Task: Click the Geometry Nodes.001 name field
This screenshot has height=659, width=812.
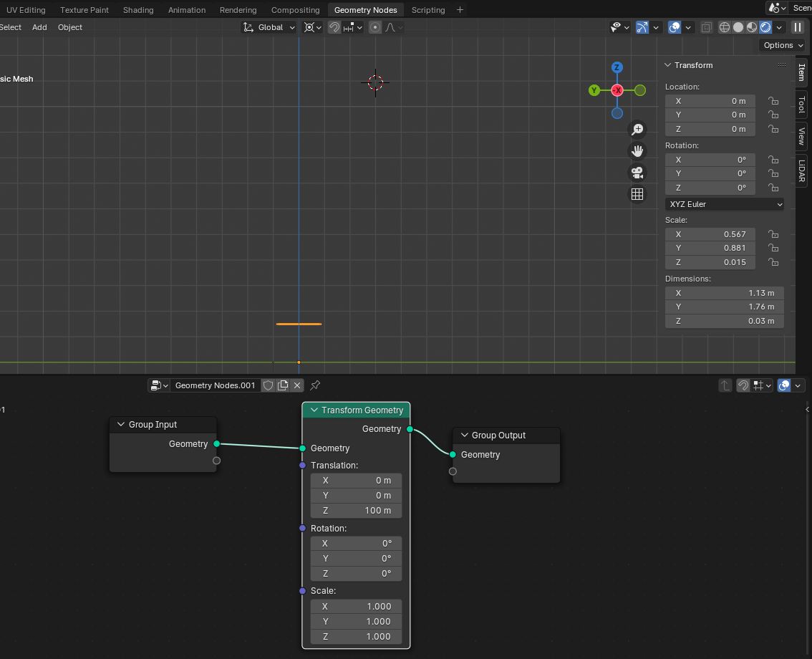Action: [x=215, y=385]
